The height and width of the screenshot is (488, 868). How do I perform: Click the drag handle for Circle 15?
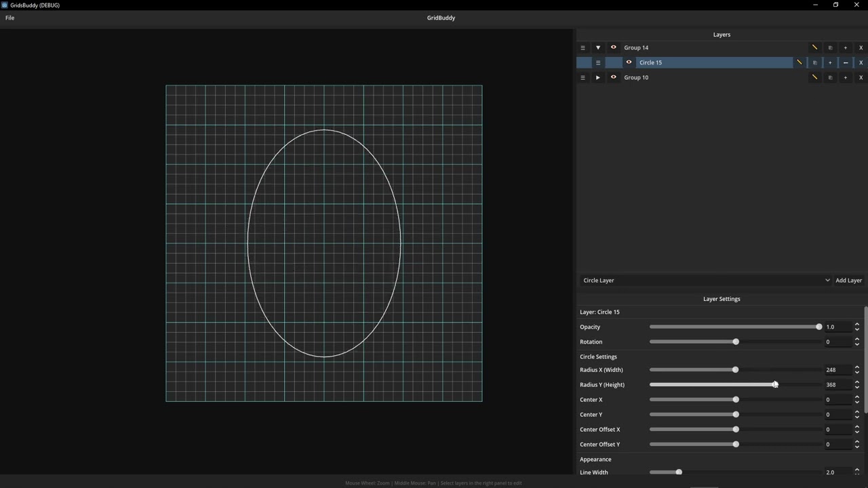tap(598, 62)
